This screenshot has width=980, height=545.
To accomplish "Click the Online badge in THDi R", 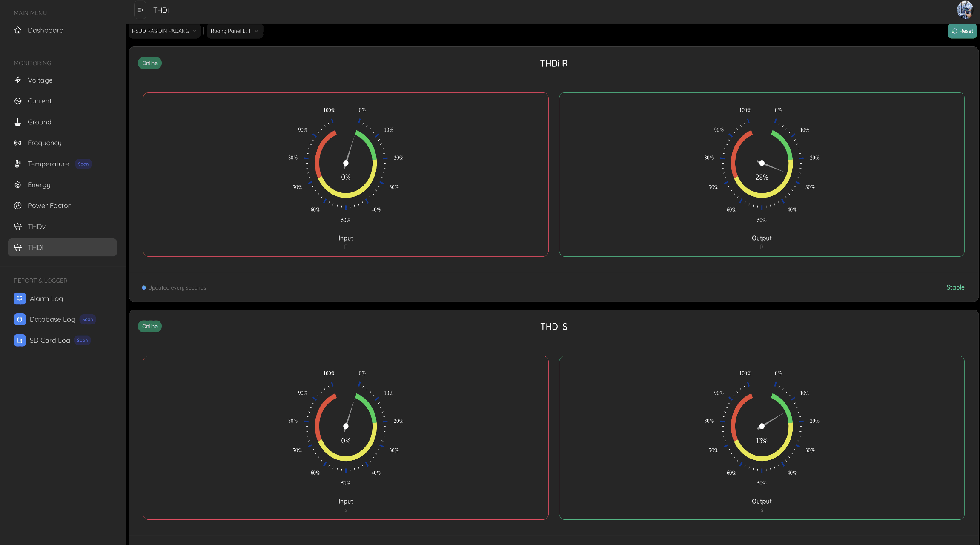I will pyautogui.click(x=149, y=63).
